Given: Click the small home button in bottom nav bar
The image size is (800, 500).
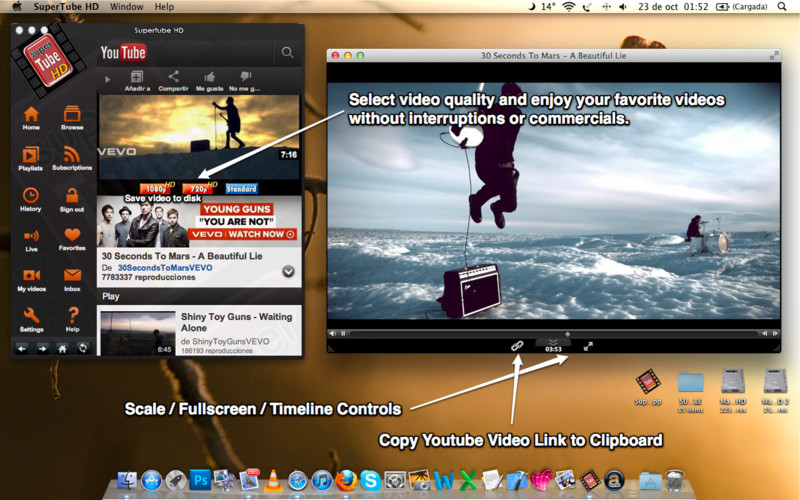Looking at the screenshot, I should [62, 349].
